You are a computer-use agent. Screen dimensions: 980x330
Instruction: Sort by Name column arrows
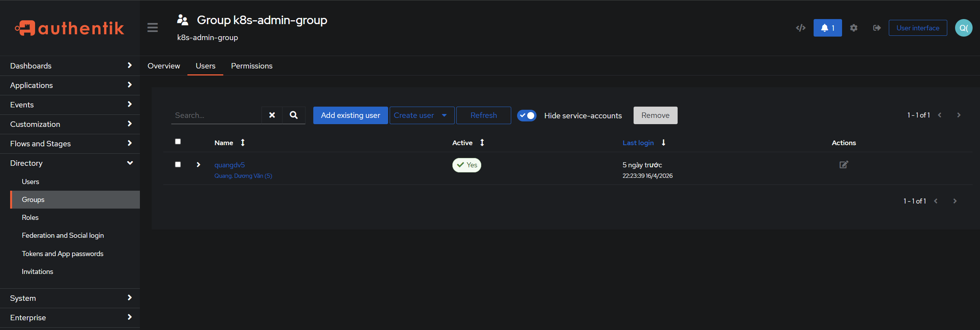click(243, 143)
